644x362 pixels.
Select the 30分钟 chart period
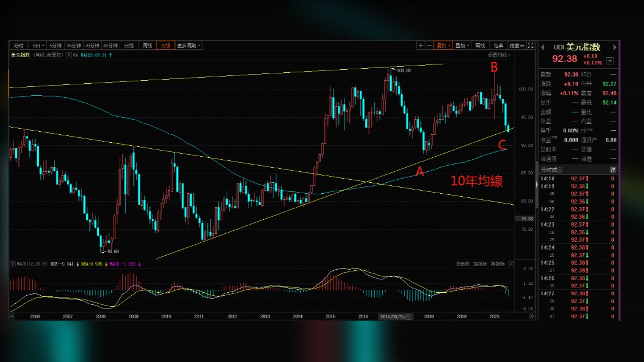(x=92, y=46)
